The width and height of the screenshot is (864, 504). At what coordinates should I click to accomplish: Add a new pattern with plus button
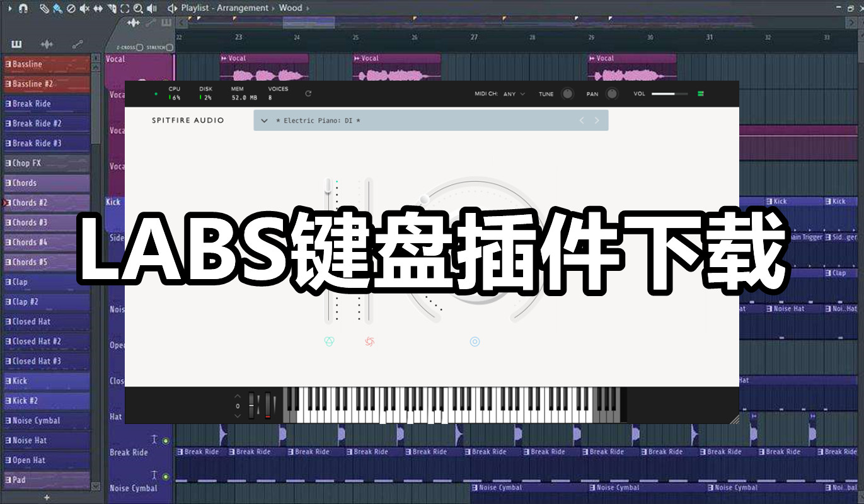[x=47, y=497]
